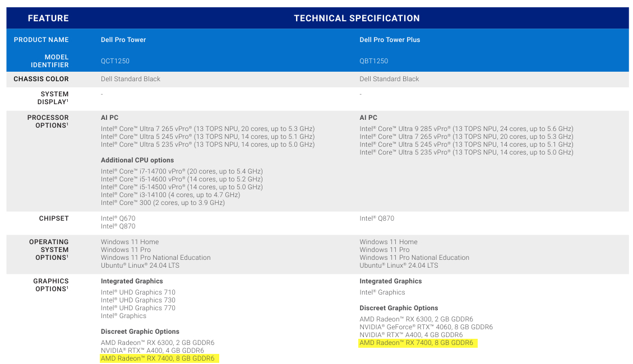Click highlighted AMD Radeon RX 7400 under Tower Plus
Image resolution: width=633 pixels, height=364 pixels.
pos(416,343)
